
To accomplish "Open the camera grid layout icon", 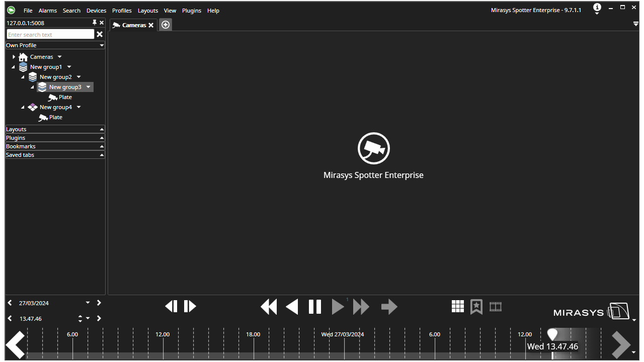I will 458,306.
